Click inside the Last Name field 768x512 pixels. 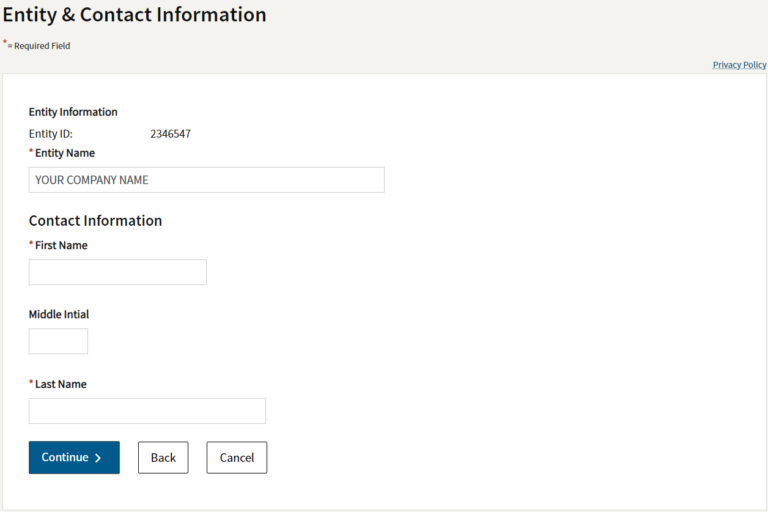[147, 411]
